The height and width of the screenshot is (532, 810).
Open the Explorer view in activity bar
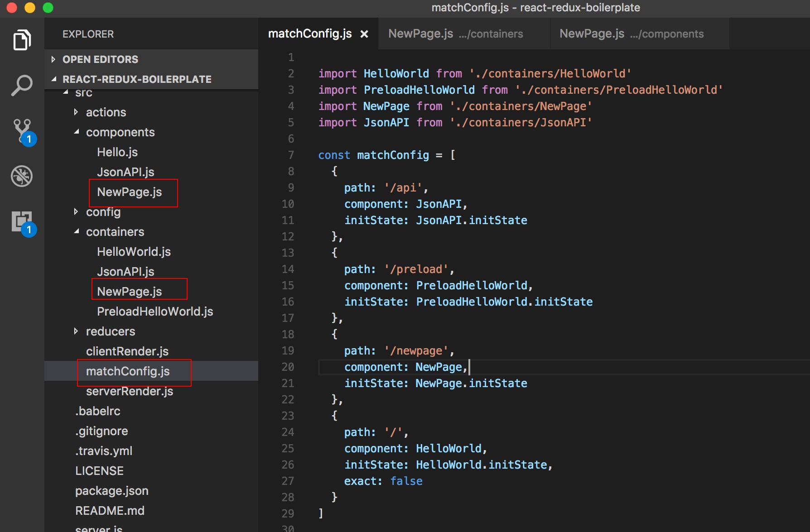tap(22, 40)
